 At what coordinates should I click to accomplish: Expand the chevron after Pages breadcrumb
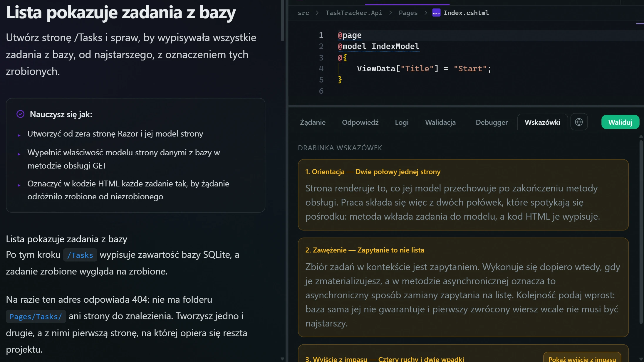coord(426,13)
